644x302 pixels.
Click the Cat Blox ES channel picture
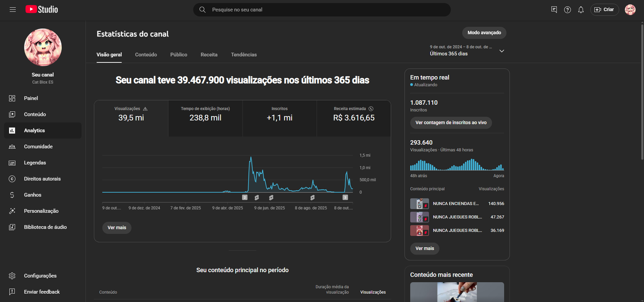[x=43, y=48]
